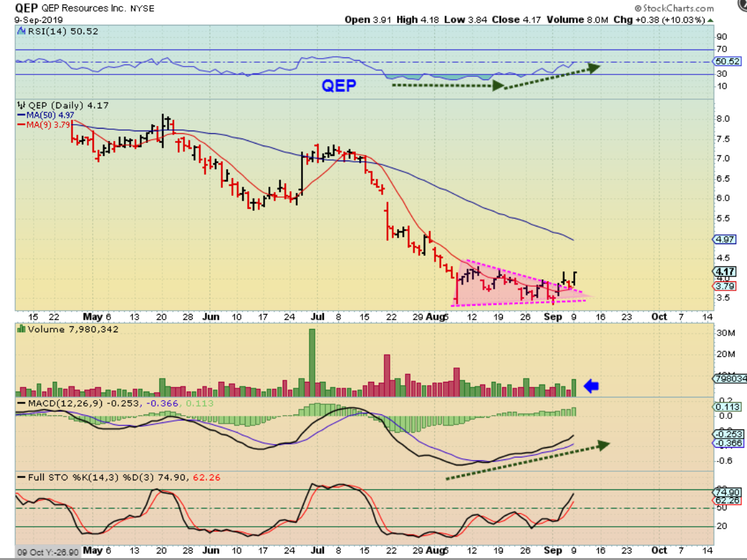Image resolution: width=747 pixels, height=560 pixels.
Task: Click the 'MACD(12,26,9) -0.253' indicator label
Action: coord(84,403)
